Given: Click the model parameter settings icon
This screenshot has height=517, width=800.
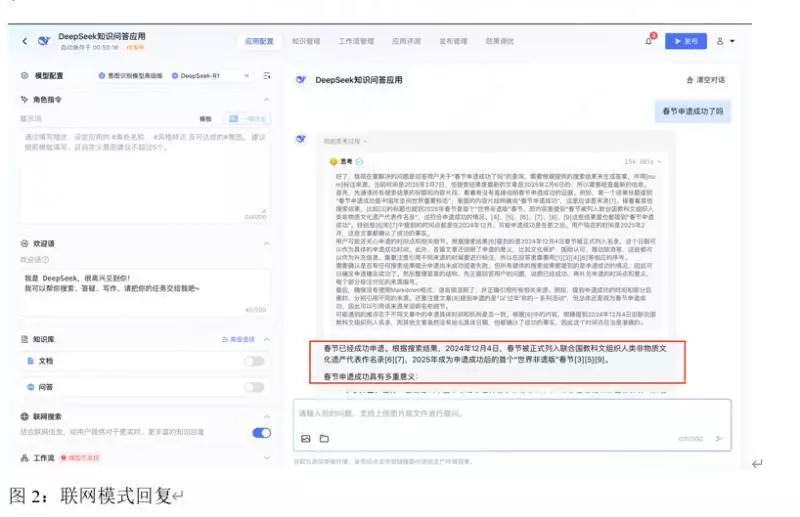Looking at the screenshot, I should coord(267,76).
